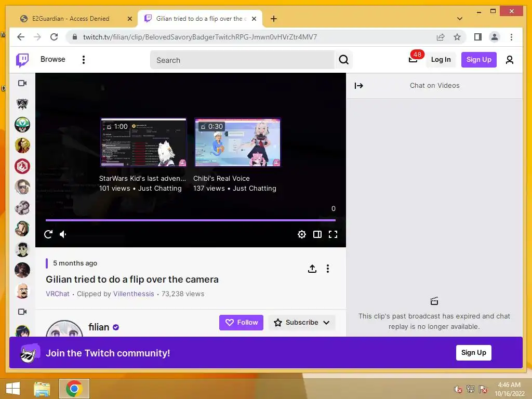The width and height of the screenshot is (532, 399).
Task: Reload the page with the refresh icon
Action: tap(54, 37)
